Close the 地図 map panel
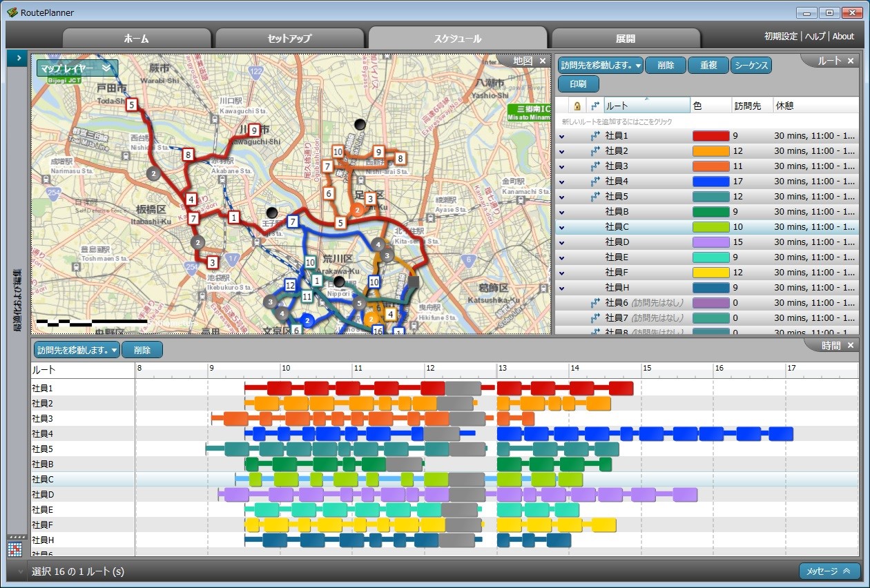This screenshot has width=870, height=588. pyautogui.click(x=543, y=61)
